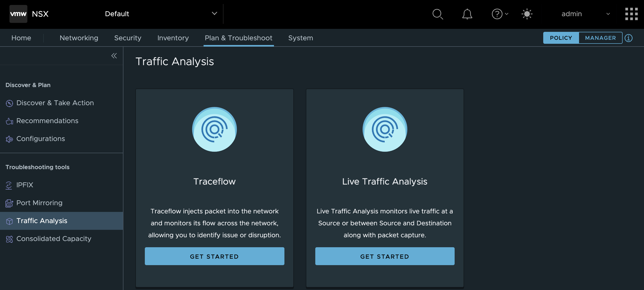
Task: Open the admin user dropdown
Action: 585,14
